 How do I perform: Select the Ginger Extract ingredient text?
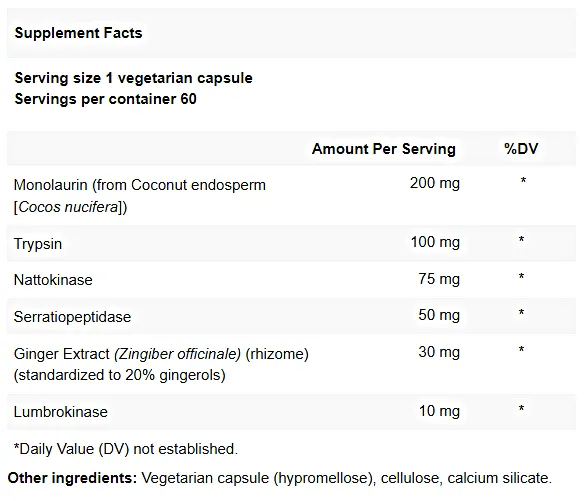point(161,364)
